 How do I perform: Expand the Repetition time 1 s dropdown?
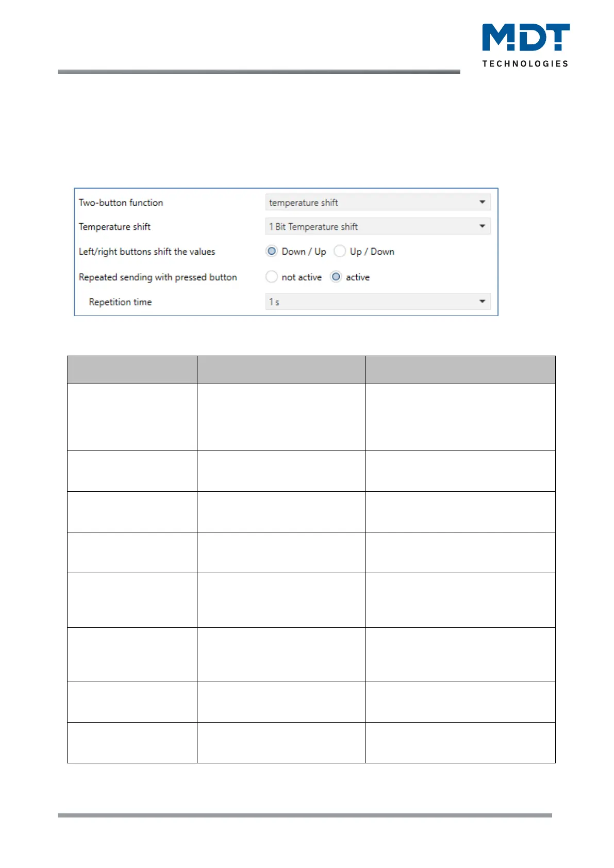click(377, 302)
